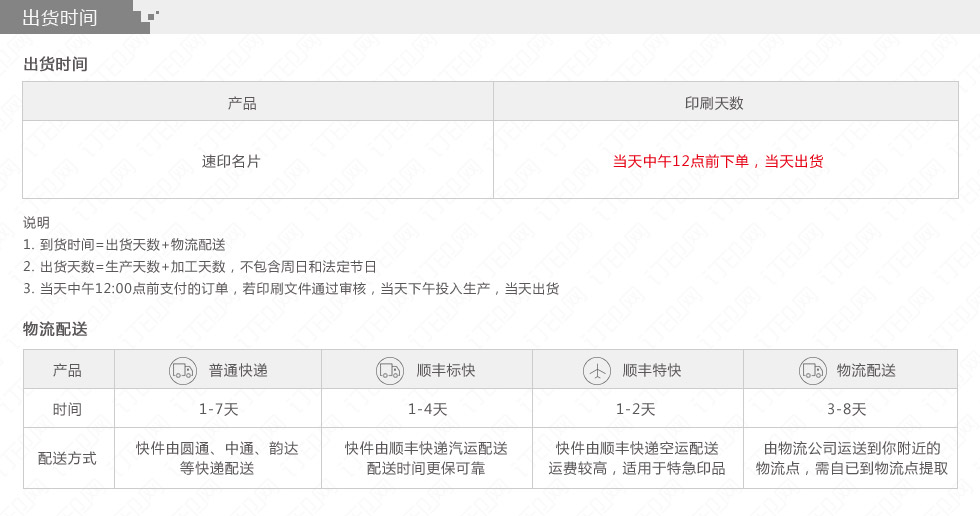The height and width of the screenshot is (516, 980).
Task: Click the 物流配送 truck icon
Action: tap(812, 371)
